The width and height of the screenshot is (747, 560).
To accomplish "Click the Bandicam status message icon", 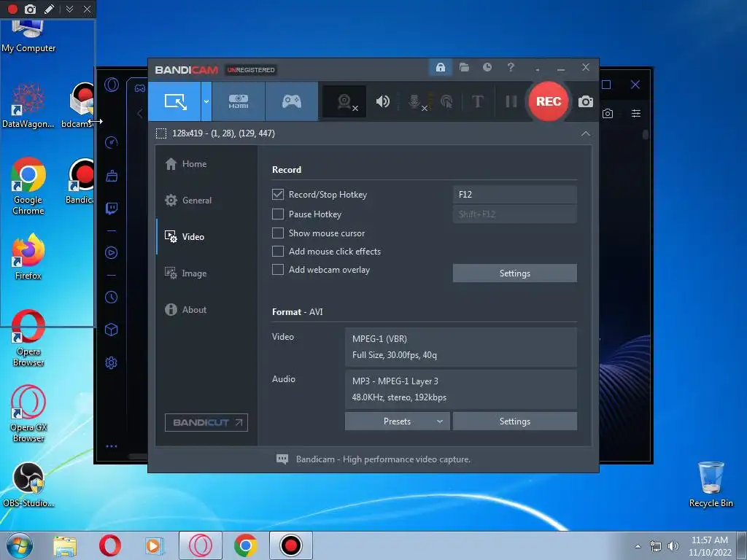I will [x=282, y=459].
